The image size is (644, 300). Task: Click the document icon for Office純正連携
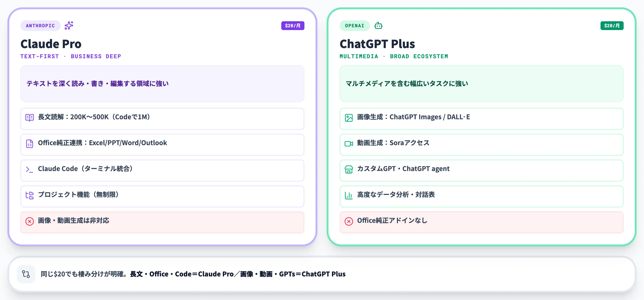point(30,144)
